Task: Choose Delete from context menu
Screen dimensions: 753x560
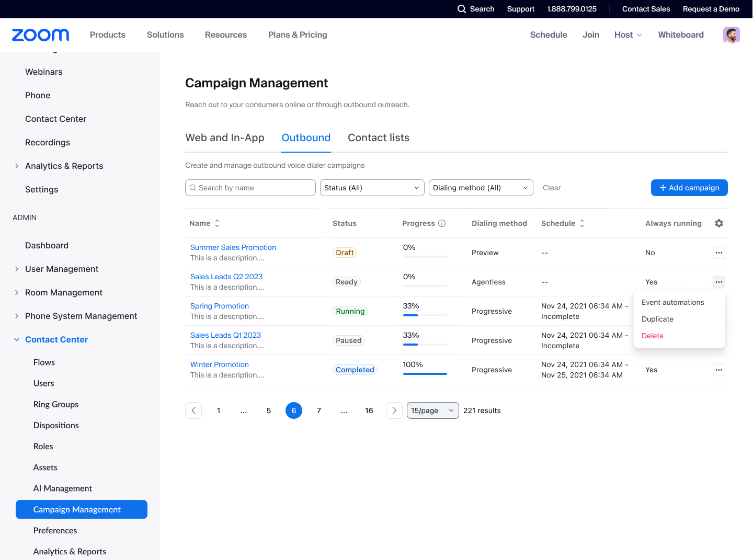Action: tap(653, 336)
